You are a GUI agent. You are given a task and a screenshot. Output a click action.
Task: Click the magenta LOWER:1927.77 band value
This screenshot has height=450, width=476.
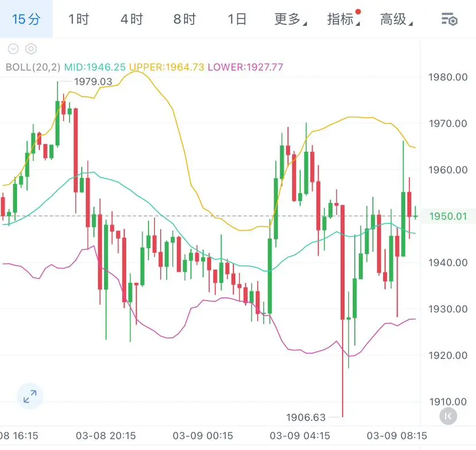click(x=245, y=67)
